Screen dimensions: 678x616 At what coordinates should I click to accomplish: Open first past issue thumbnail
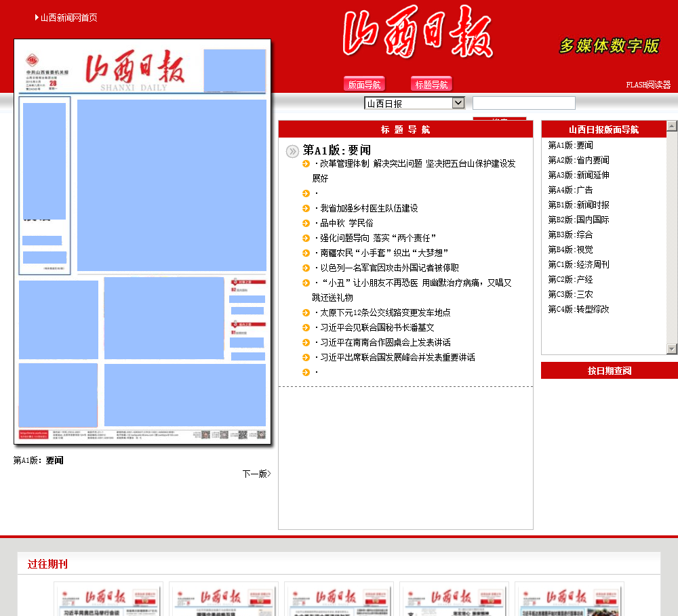pos(108,600)
